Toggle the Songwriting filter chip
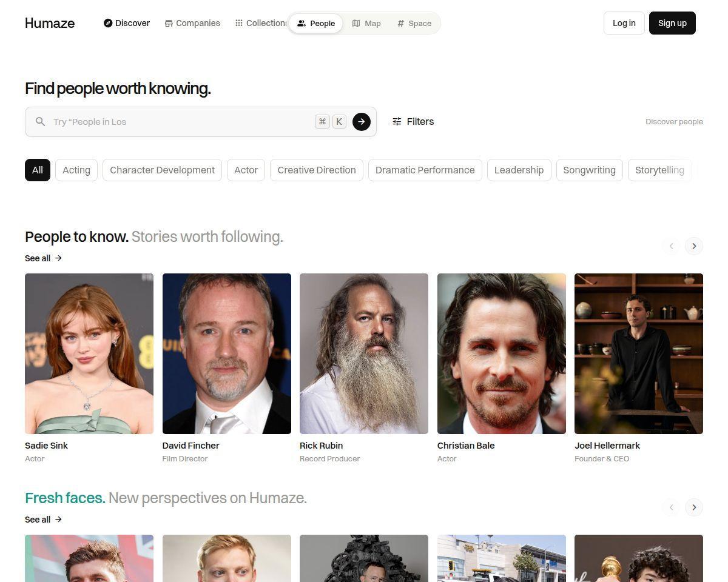 (589, 170)
